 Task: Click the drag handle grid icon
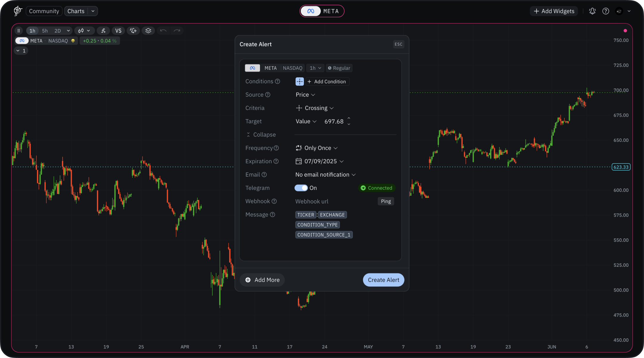click(x=19, y=31)
